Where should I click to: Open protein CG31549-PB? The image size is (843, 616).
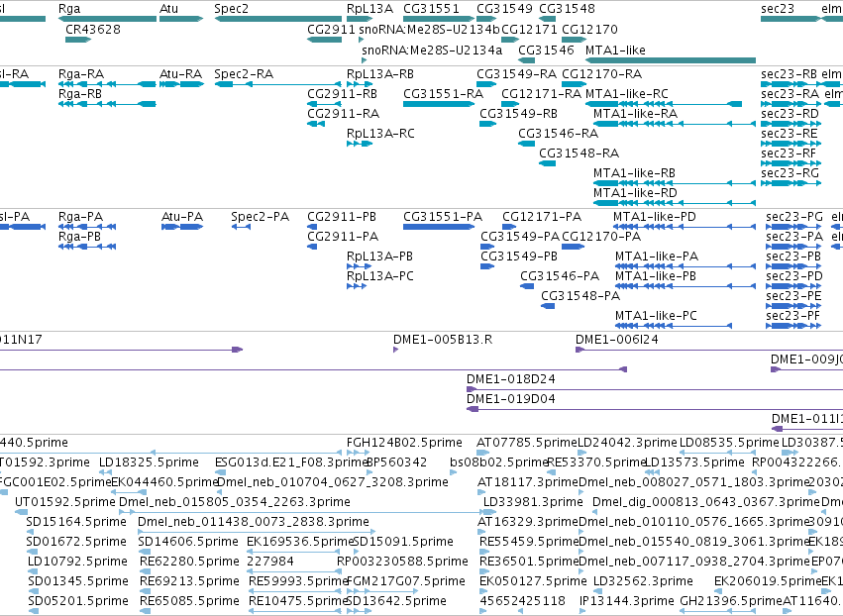(x=487, y=266)
